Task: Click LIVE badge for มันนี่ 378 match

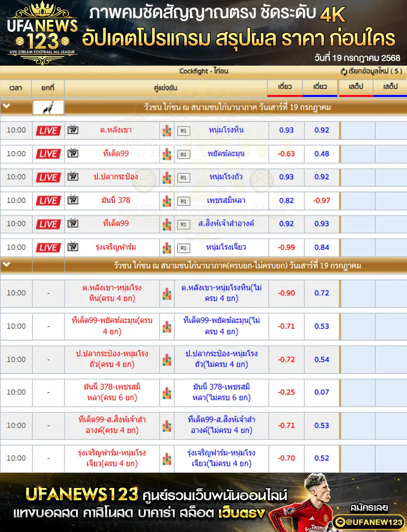Action: [48, 201]
